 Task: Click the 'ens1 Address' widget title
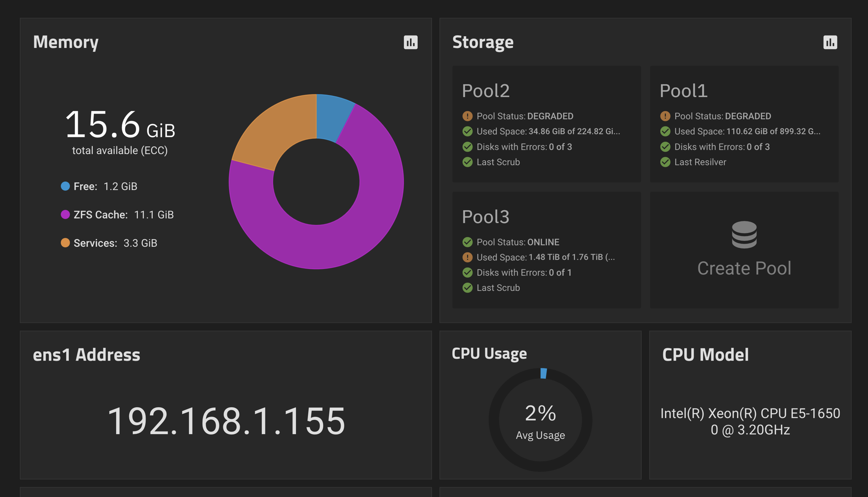(86, 355)
